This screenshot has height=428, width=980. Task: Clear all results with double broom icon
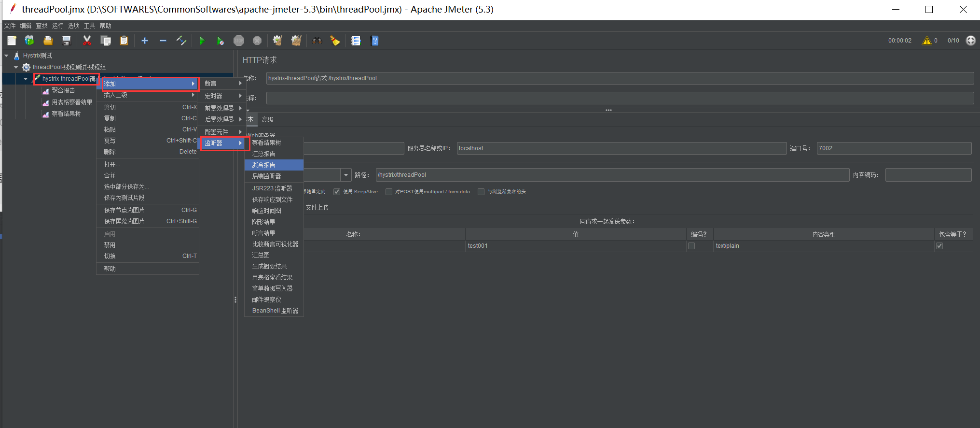[296, 41]
